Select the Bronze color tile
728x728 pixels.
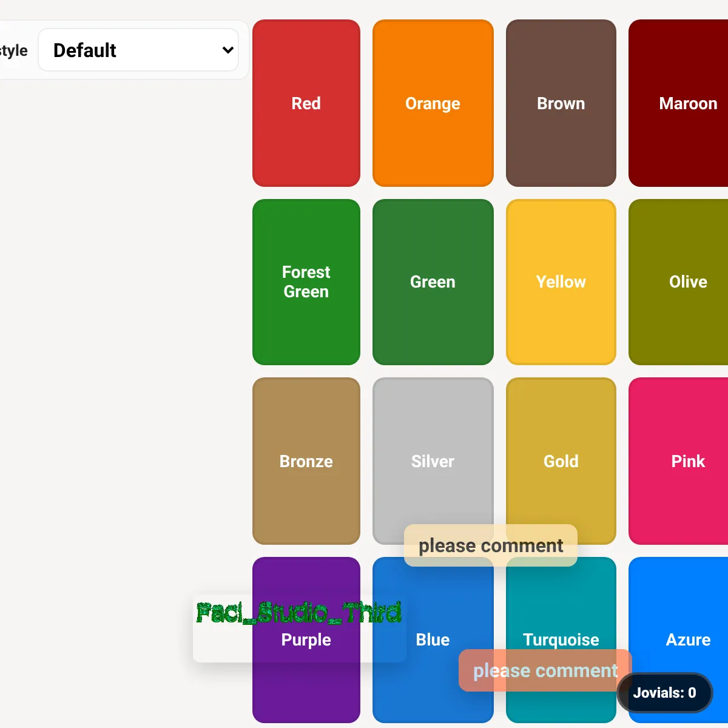(306, 461)
